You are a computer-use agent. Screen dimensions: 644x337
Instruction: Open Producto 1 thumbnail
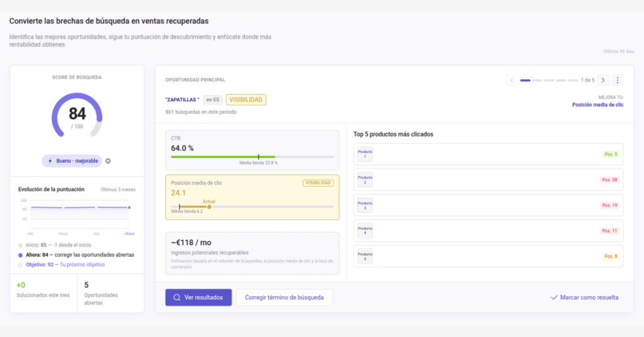click(365, 154)
